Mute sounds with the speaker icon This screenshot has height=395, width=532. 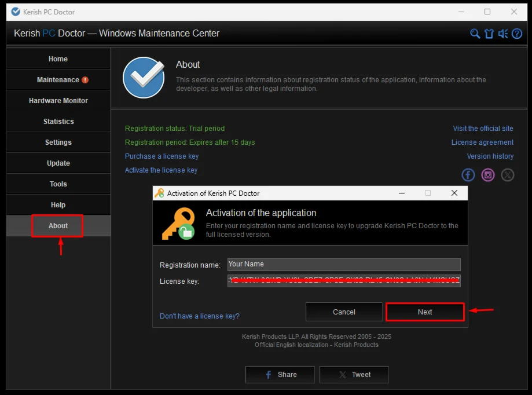click(503, 34)
